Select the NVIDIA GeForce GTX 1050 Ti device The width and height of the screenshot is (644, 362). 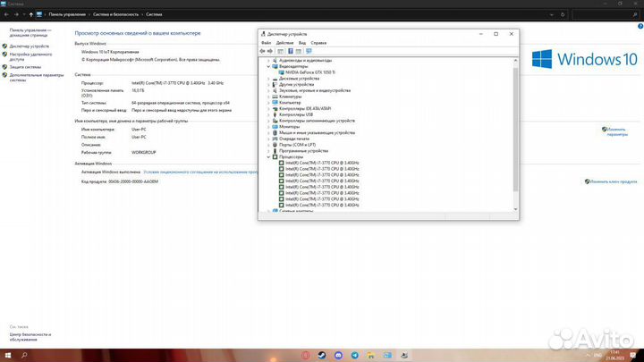pos(310,72)
